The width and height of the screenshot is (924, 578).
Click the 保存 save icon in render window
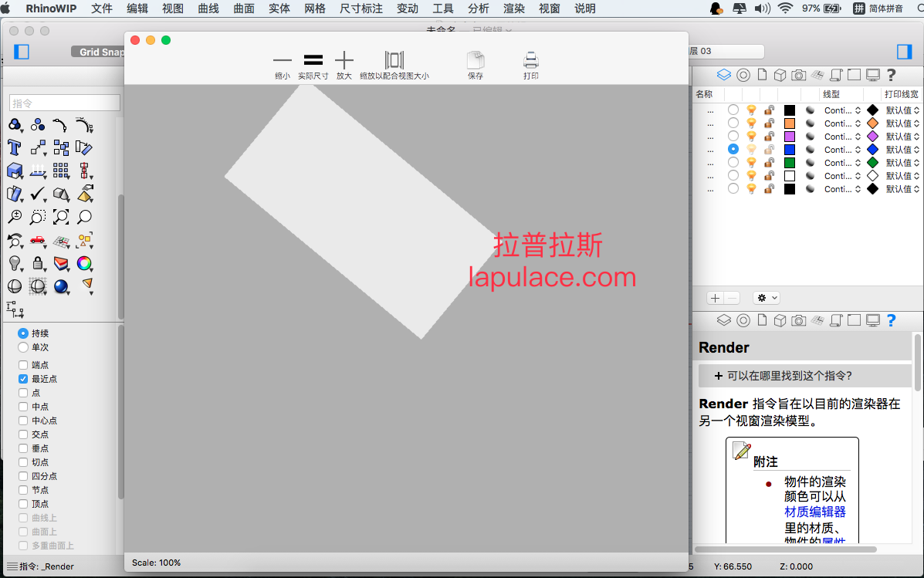click(x=476, y=61)
